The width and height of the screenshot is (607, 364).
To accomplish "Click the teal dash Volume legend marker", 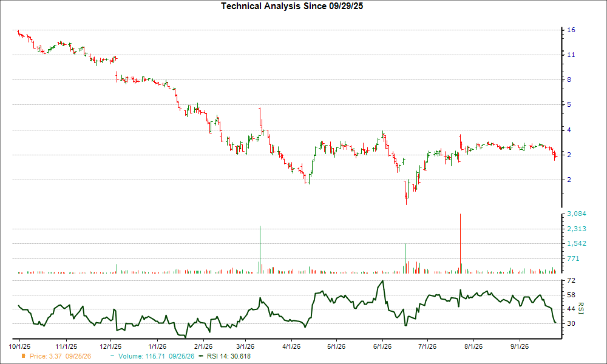I will pyautogui.click(x=113, y=356).
